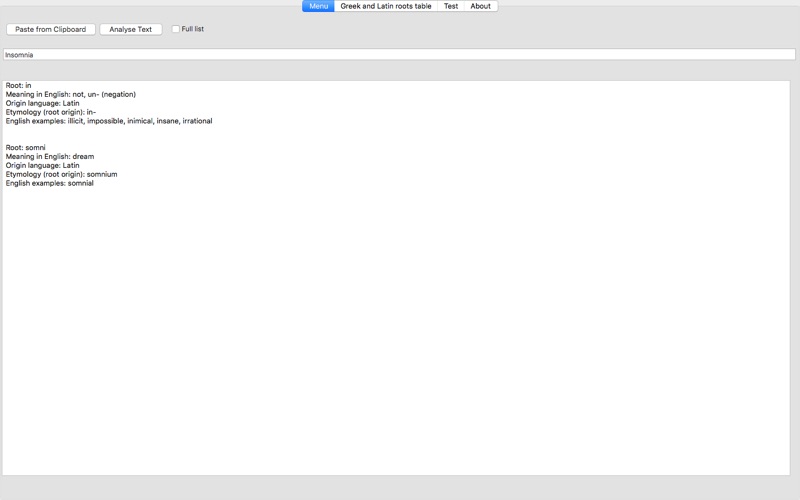The width and height of the screenshot is (800, 500).
Task: Select 'Meaning in English: dream' line
Action: [x=50, y=157]
